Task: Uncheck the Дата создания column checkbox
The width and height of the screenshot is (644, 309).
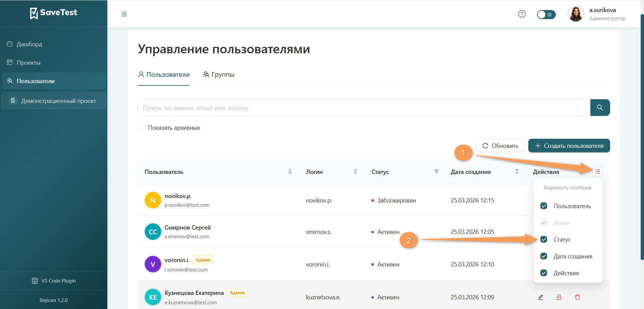Action: pyautogui.click(x=544, y=256)
